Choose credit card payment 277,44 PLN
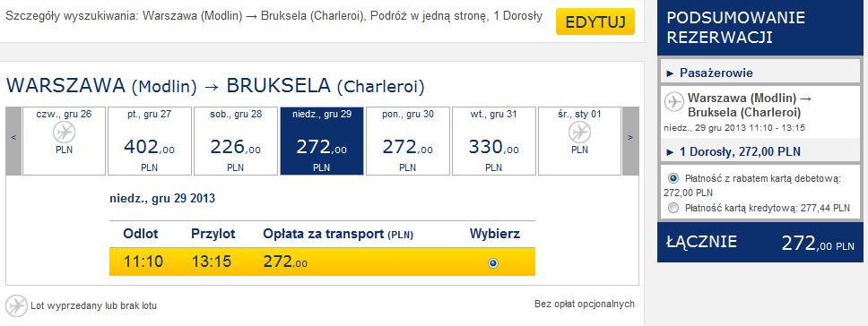 coord(673,209)
